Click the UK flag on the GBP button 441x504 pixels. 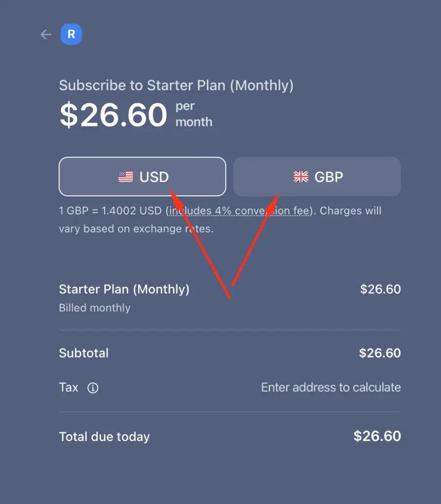point(301,177)
